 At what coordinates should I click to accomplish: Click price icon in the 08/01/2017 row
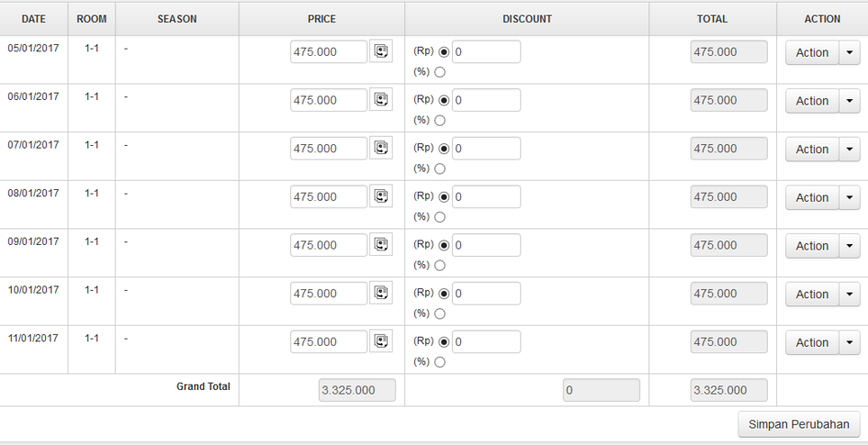click(380, 196)
